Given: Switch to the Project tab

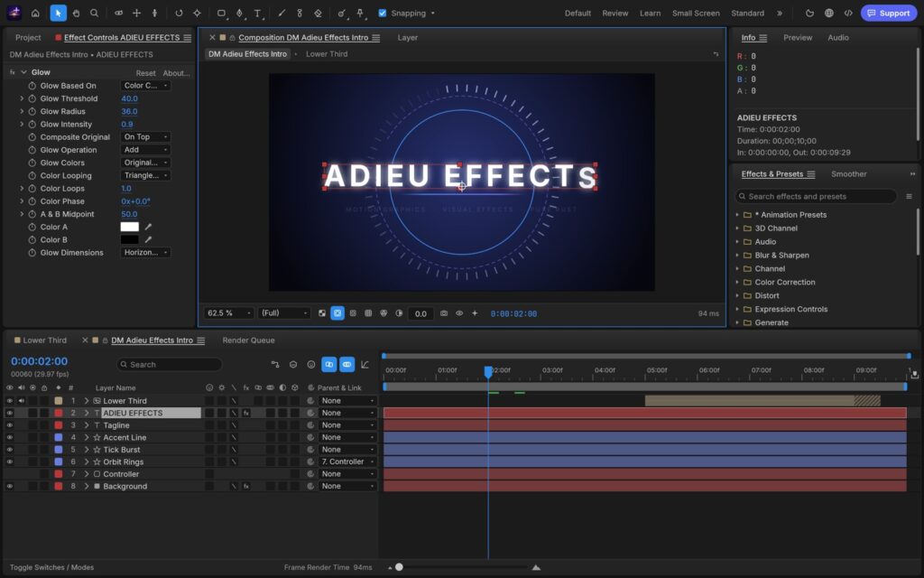Looking at the screenshot, I should (28, 37).
